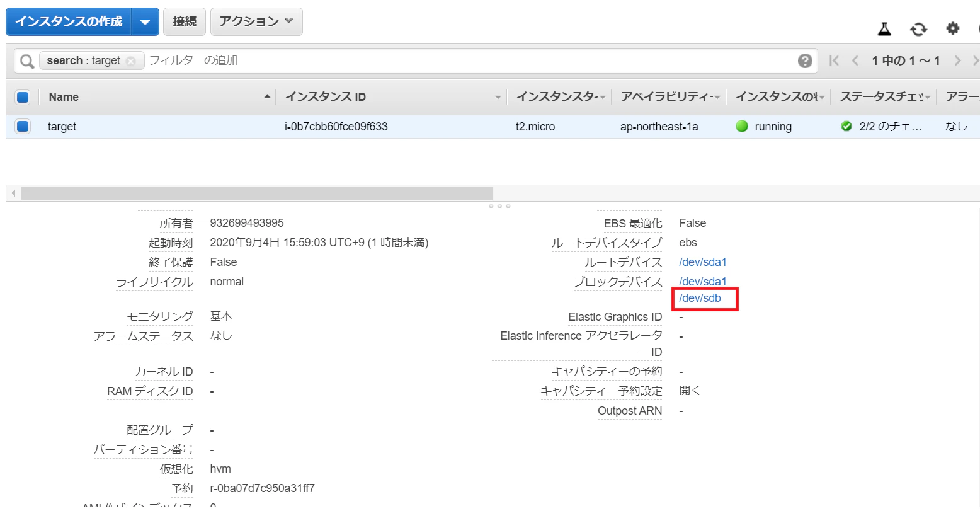This screenshot has height=511, width=980.
Task: Click the インスタンスの作成 button
Action: [69, 22]
